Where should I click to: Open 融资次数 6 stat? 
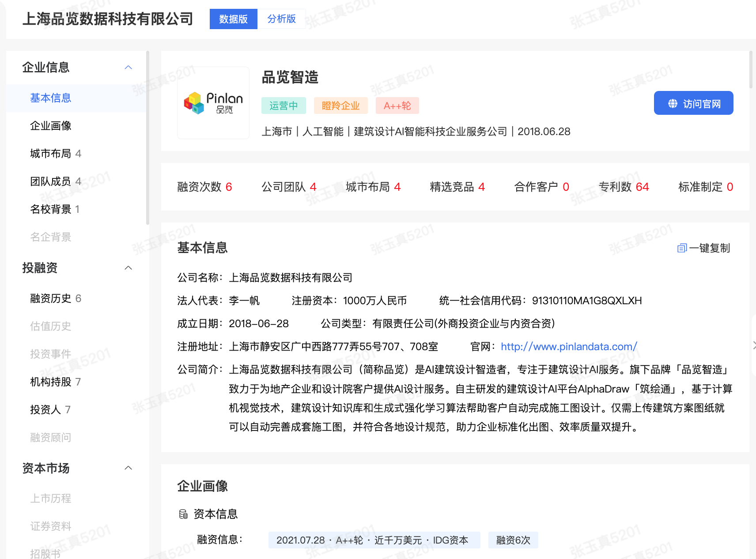204,187
